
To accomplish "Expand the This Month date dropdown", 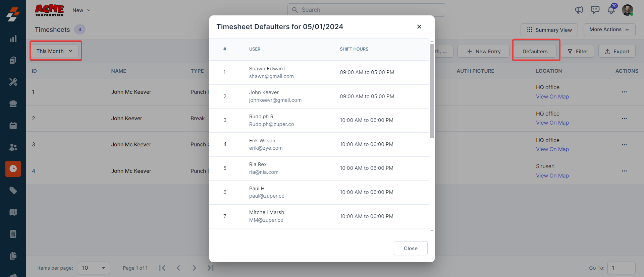I will (54, 51).
